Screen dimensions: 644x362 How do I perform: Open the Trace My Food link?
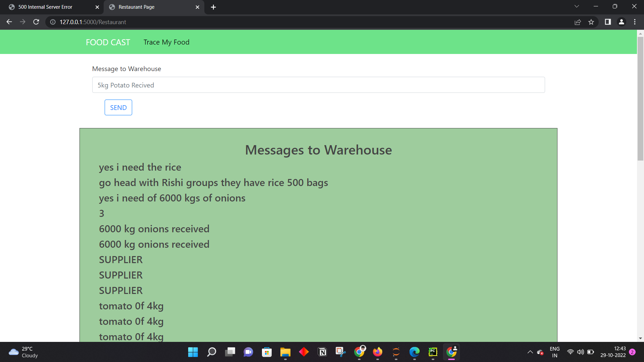166,42
